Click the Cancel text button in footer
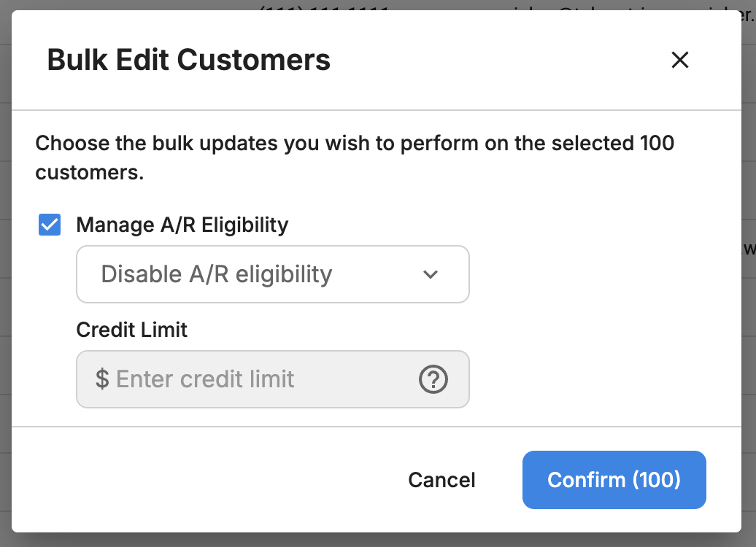Screen dimensions: 756x547 pos(441,480)
